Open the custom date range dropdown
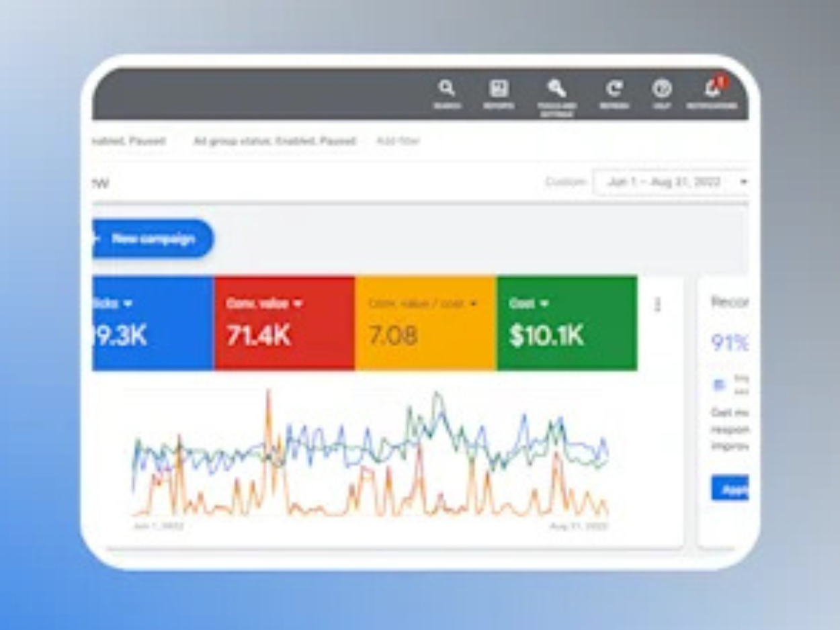The width and height of the screenshot is (840, 630). coord(671,182)
